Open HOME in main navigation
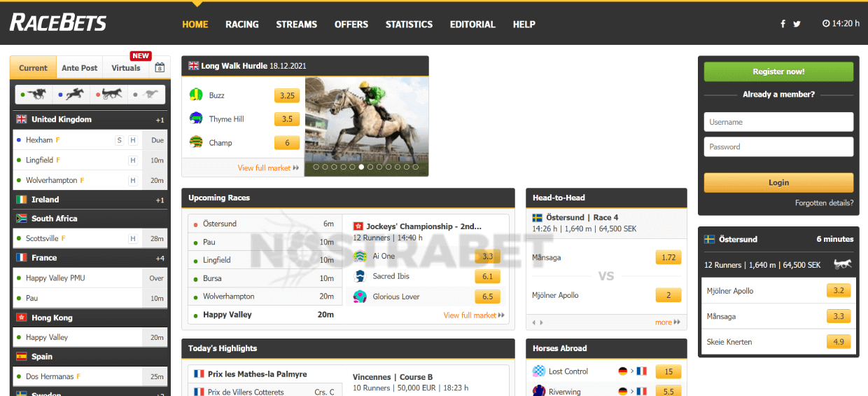Viewport: 868px width, 396px height. (195, 24)
